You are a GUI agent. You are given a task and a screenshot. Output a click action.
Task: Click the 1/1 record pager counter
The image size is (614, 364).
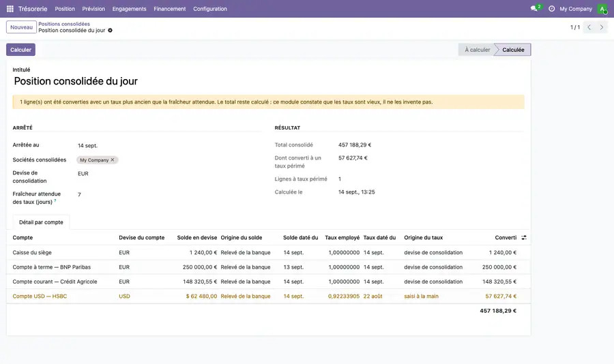tap(575, 27)
